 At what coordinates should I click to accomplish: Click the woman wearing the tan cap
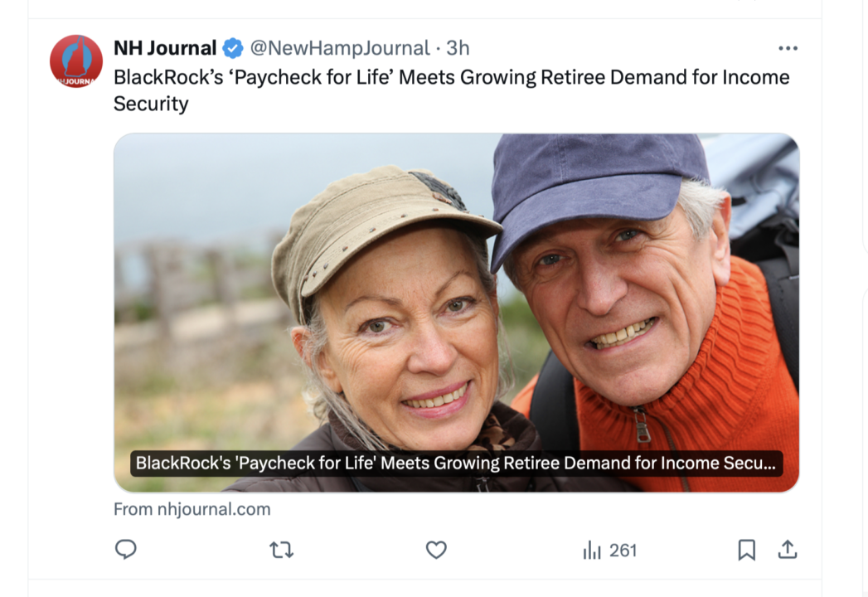[398, 332]
